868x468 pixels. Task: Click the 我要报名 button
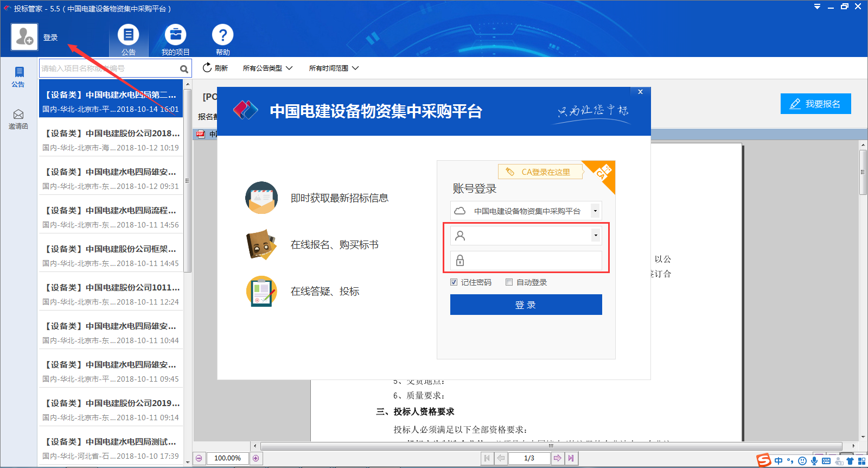(x=815, y=104)
